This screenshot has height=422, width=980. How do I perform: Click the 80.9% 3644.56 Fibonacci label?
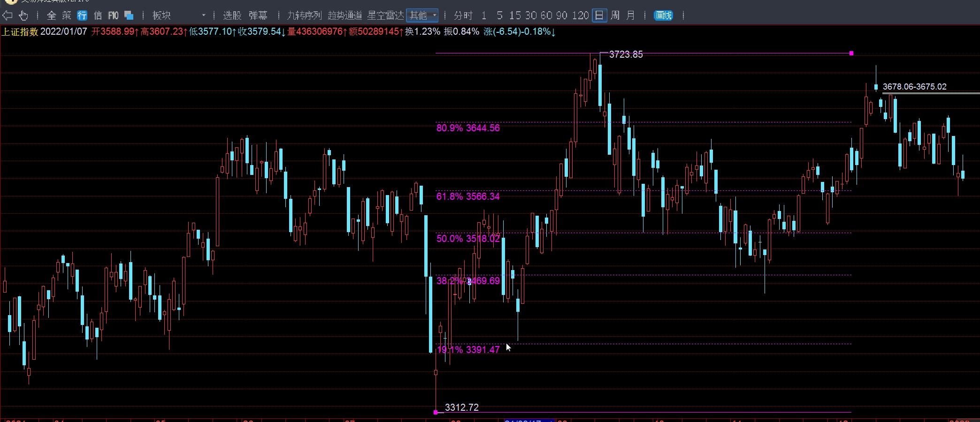[x=468, y=128]
